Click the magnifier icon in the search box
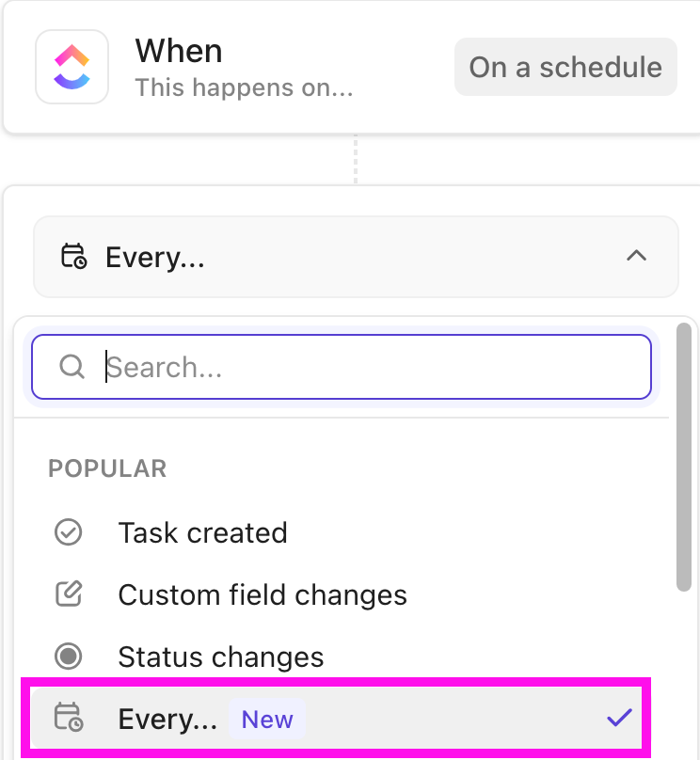The image size is (700, 760). pos(72,366)
